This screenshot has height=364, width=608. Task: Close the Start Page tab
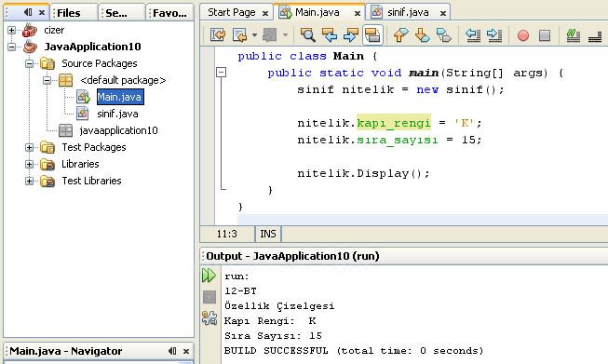tap(265, 13)
